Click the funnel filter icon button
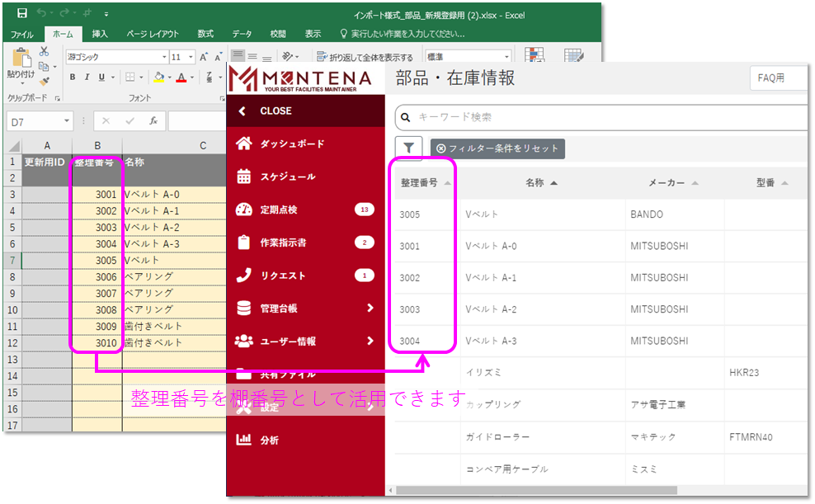This screenshot has width=815, height=504. (410, 148)
